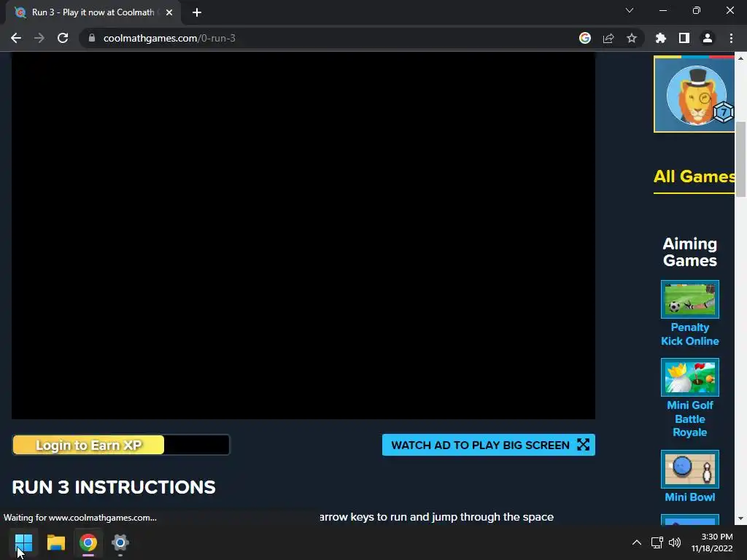Screen dimensions: 747x560
Task: Open the Mini Bowl game thumbnail
Action: (690, 469)
